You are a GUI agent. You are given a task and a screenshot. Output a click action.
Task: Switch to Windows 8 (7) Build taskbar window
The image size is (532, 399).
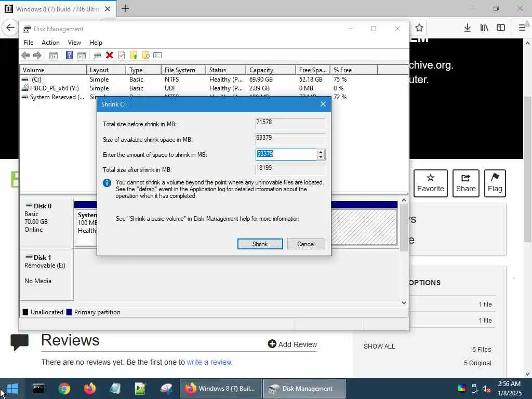[x=220, y=389]
